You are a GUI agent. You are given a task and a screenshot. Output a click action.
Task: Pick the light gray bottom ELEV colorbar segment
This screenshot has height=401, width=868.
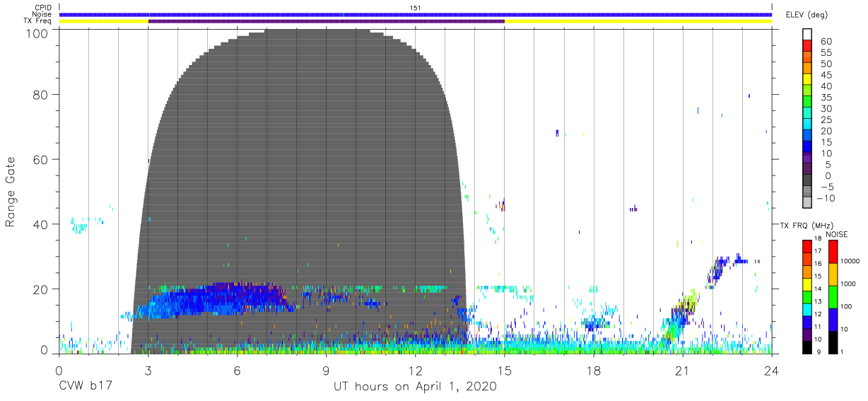point(807,202)
